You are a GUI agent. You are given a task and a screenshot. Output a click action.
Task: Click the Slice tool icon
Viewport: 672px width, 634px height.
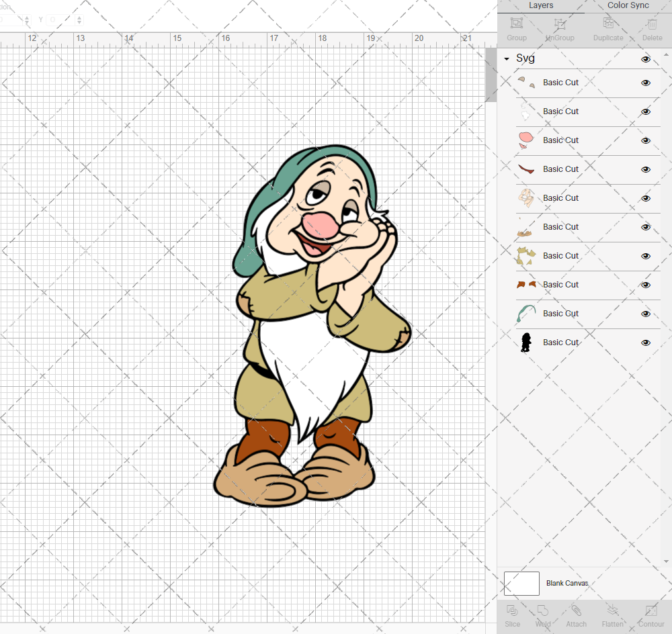(x=512, y=610)
